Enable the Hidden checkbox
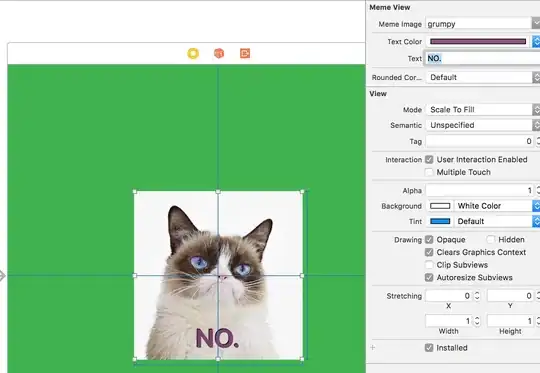Screen dimensions: 540x373 [x=490, y=239]
